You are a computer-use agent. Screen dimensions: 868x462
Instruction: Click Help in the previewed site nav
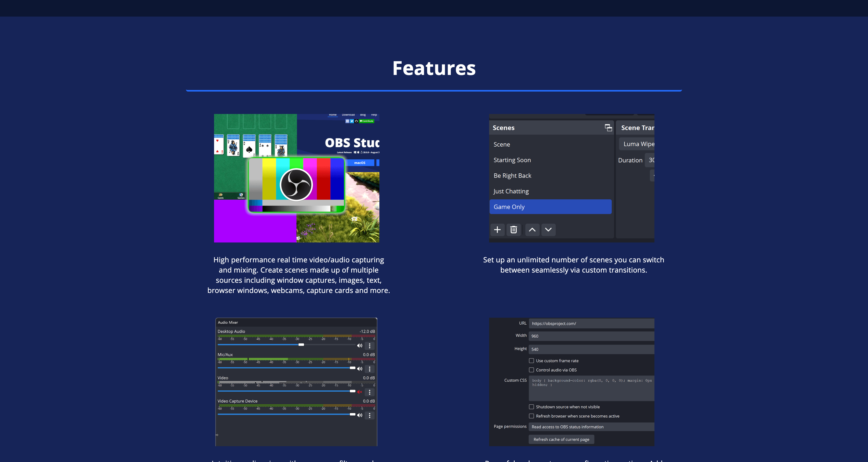[374, 115]
